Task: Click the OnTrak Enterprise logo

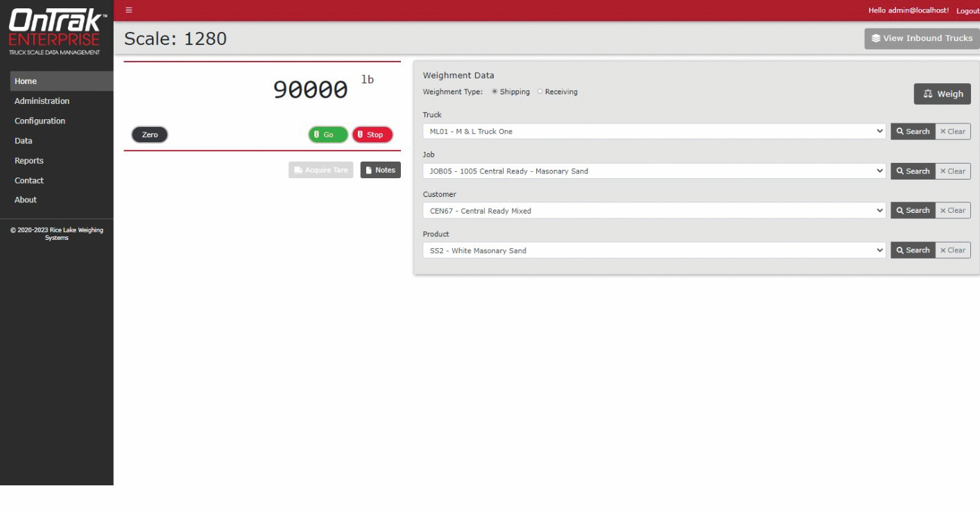Action: click(55, 31)
